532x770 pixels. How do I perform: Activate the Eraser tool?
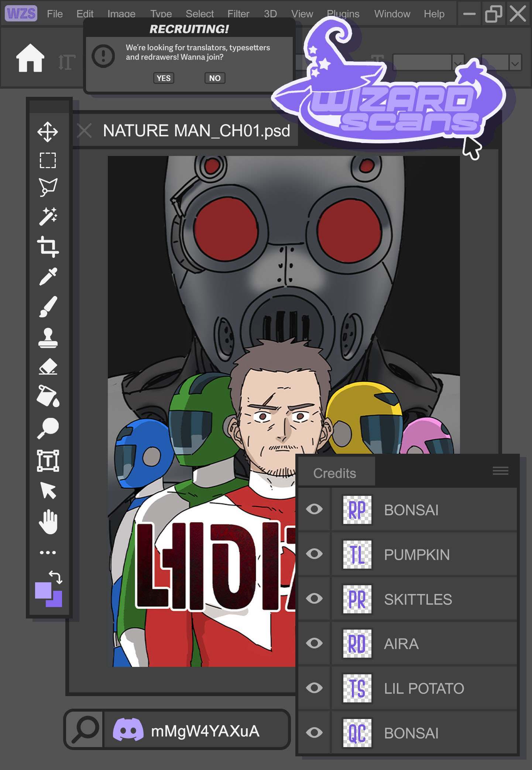pyautogui.click(x=48, y=367)
